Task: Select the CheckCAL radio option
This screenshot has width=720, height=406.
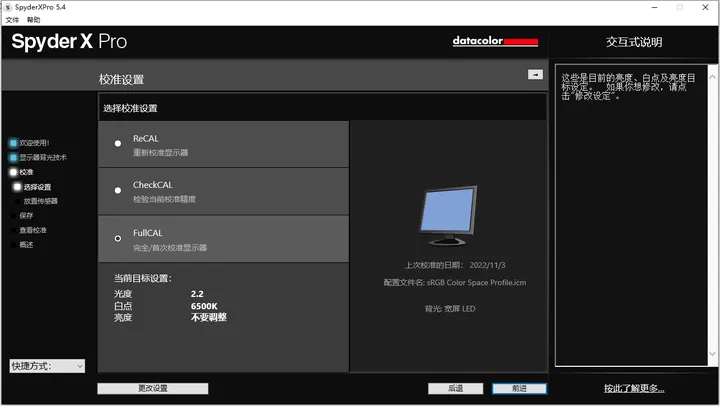Action: pos(118,190)
